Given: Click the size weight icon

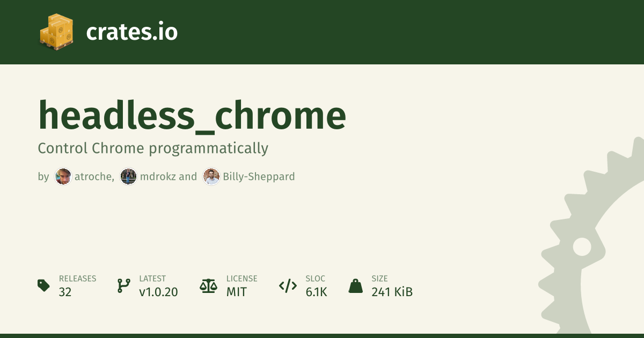Looking at the screenshot, I should coord(355,285).
